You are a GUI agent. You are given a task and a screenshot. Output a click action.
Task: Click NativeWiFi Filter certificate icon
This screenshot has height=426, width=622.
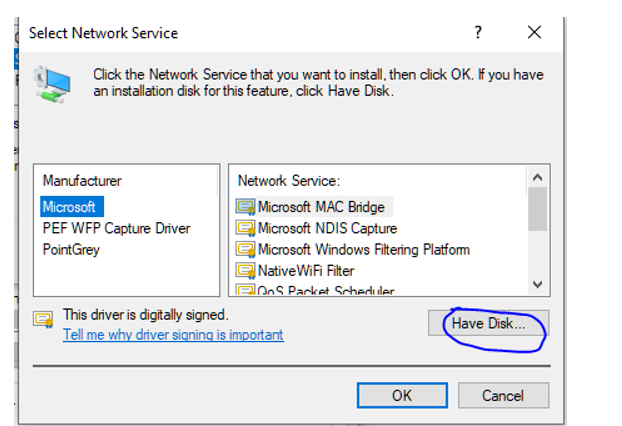[246, 271]
